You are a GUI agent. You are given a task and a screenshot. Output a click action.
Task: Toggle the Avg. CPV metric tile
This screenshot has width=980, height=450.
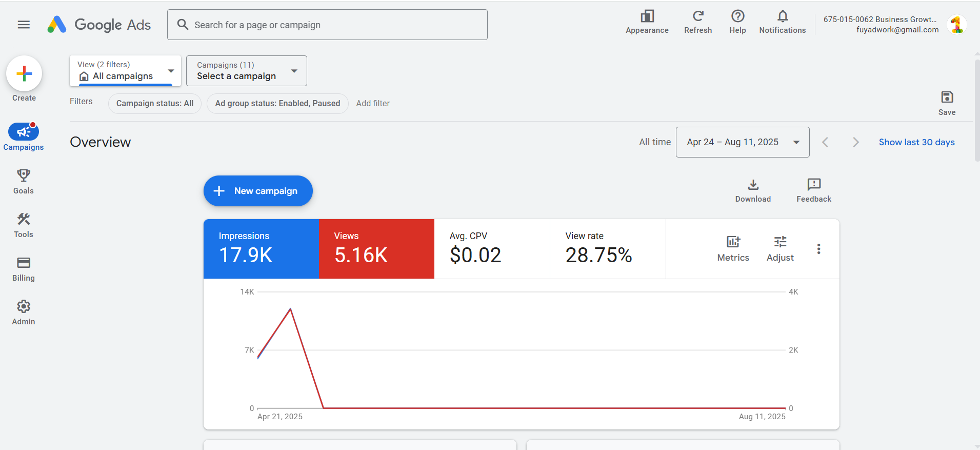tap(492, 249)
